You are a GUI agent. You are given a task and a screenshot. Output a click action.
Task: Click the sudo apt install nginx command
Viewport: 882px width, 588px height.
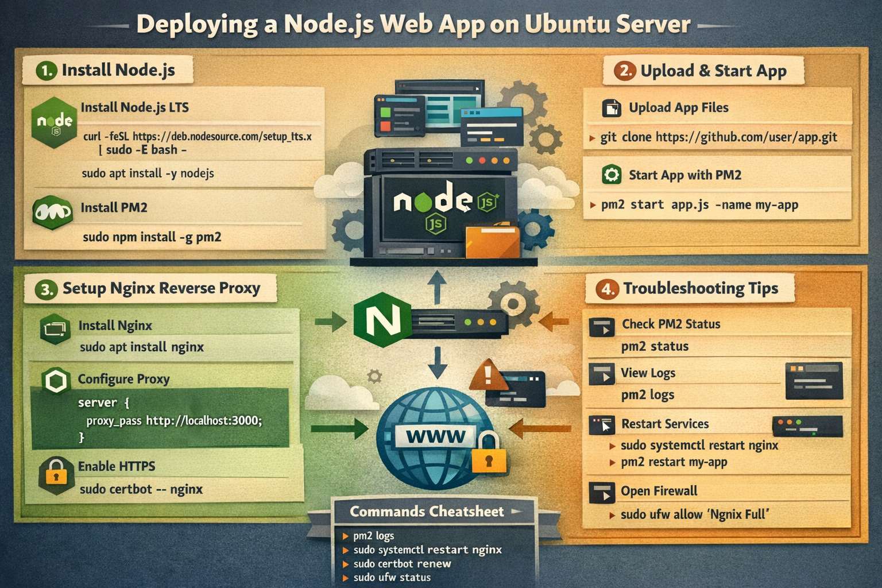point(141,347)
